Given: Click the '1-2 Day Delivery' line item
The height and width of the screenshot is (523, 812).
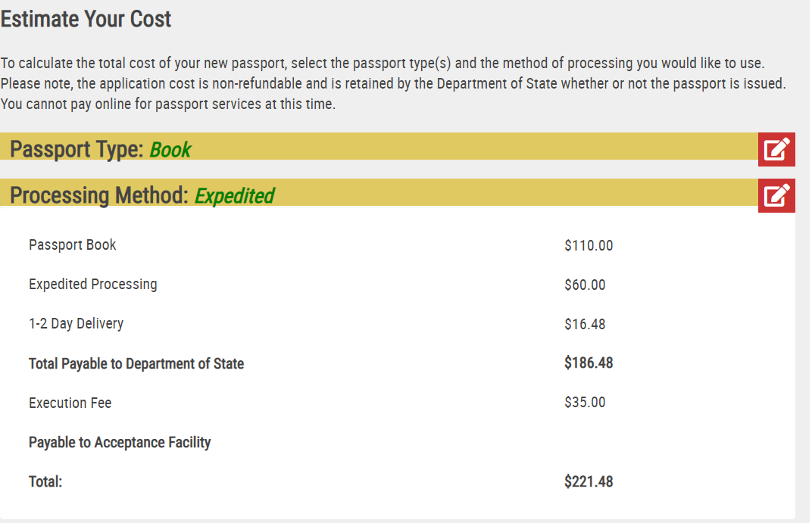Looking at the screenshot, I should click(76, 323).
